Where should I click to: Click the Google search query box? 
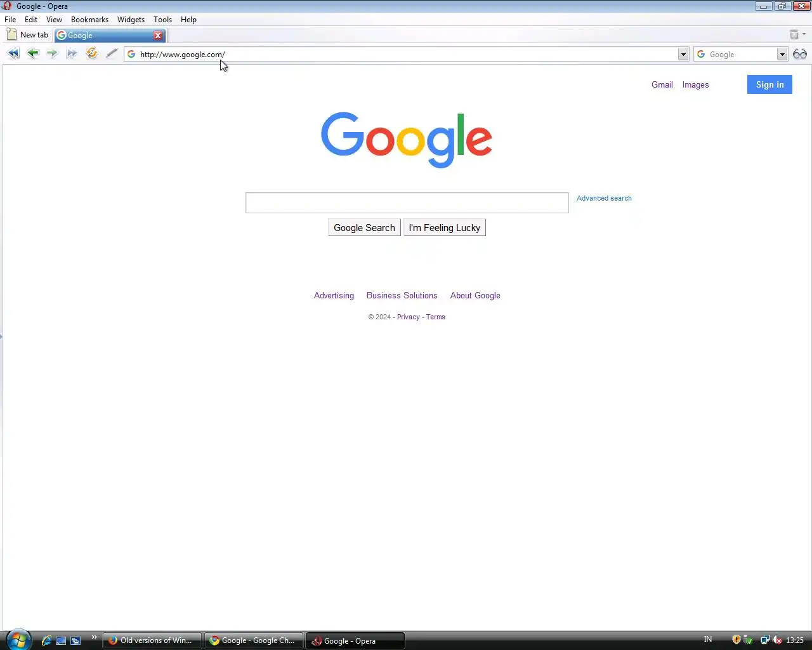click(x=407, y=202)
